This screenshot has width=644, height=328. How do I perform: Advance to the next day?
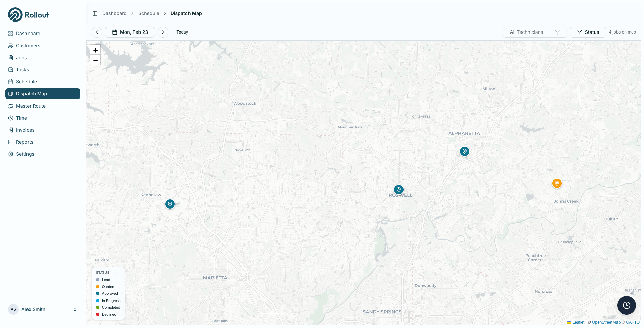(163, 32)
